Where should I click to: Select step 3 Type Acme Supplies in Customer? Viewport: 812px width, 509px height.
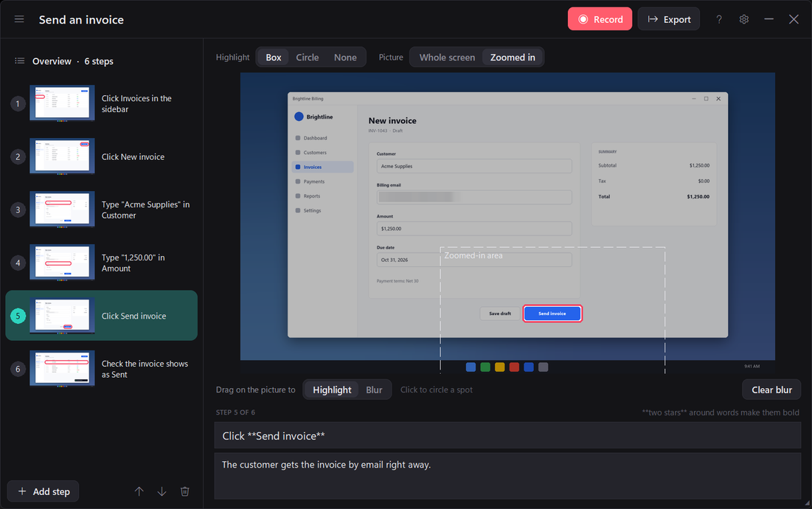[x=102, y=210]
